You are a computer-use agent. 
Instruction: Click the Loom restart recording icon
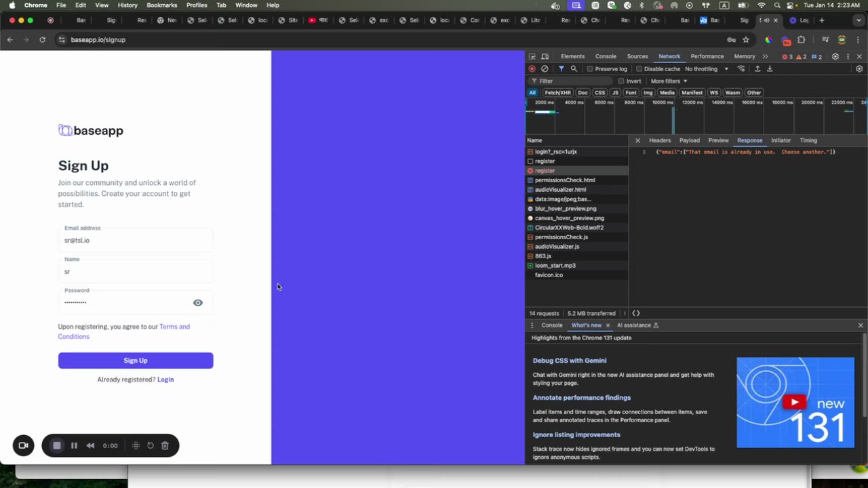point(151,445)
